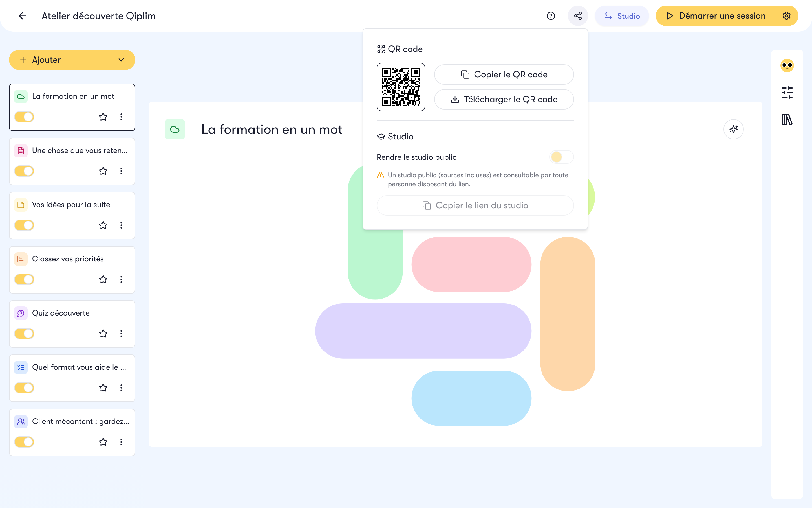Click the 'Atelier découverte Qiplim' title
This screenshot has height=508, width=812.
[x=98, y=16]
